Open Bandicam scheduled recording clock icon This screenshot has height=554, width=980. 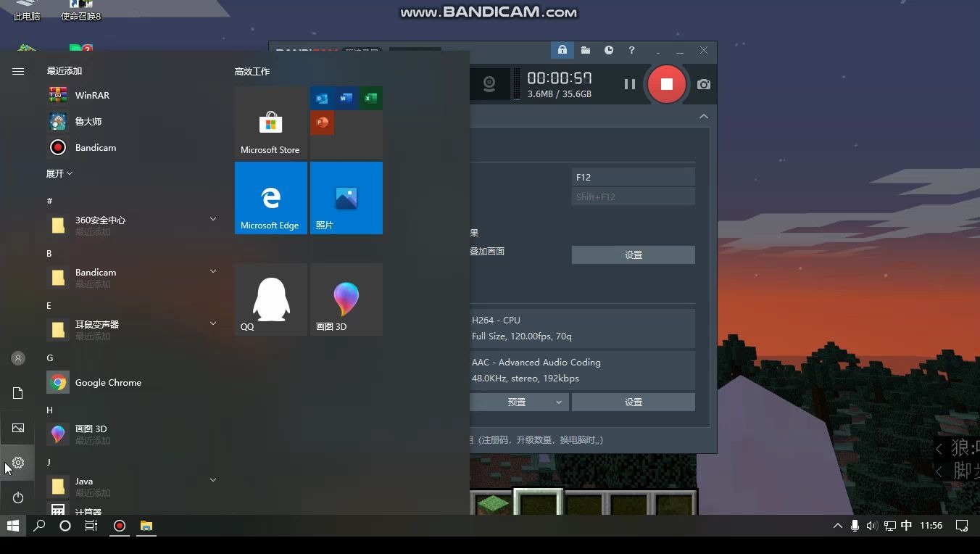tap(609, 50)
